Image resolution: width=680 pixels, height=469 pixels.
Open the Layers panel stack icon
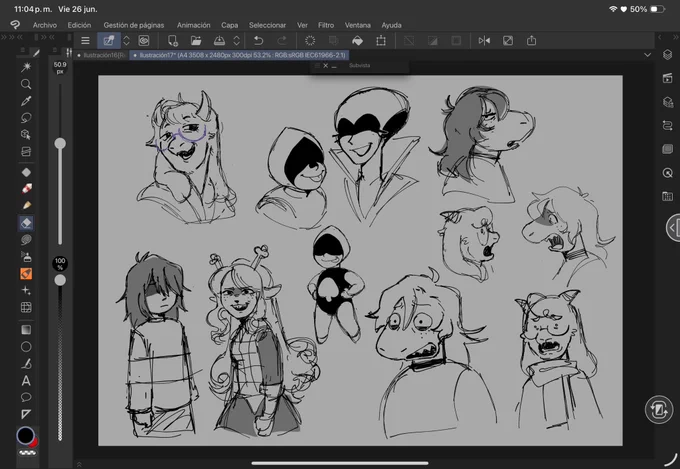point(667,54)
